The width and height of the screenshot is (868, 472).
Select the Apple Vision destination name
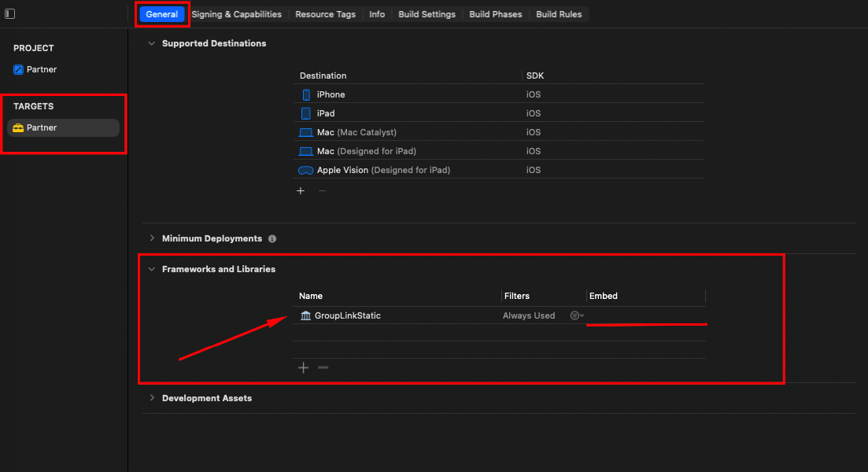click(x=383, y=170)
